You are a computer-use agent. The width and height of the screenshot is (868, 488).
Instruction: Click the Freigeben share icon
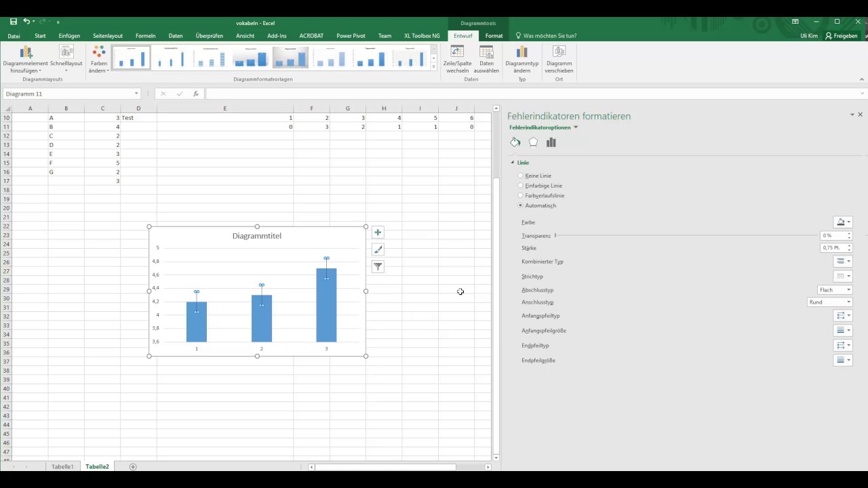click(x=842, y=35)
